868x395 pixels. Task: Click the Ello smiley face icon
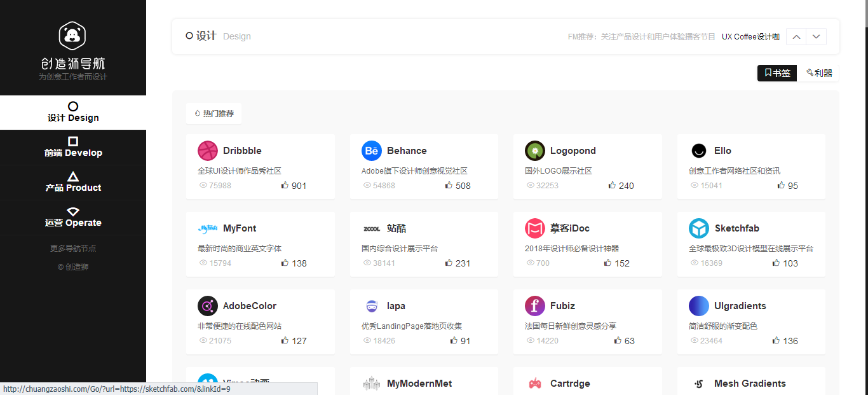(x=699, y=151)
